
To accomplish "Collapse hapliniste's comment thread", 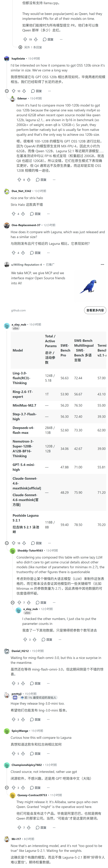I will pyautogui.click(x=7, y=91).
